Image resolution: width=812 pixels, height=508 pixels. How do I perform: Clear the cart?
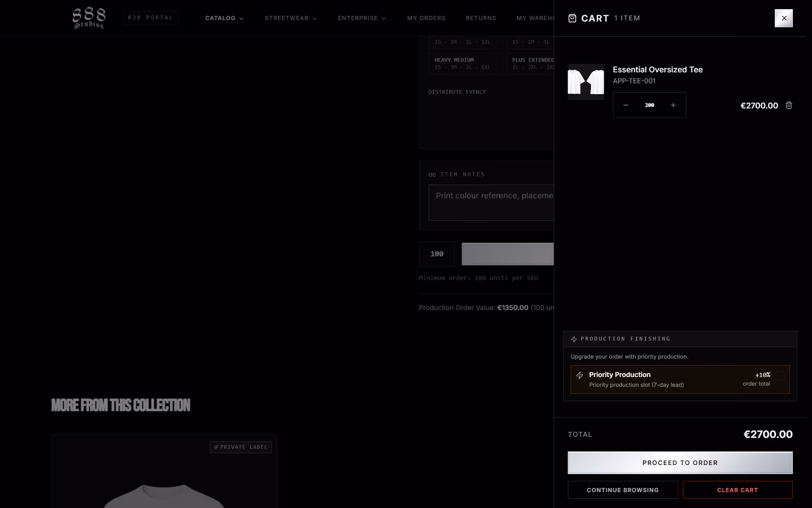[x=737, y=490]
